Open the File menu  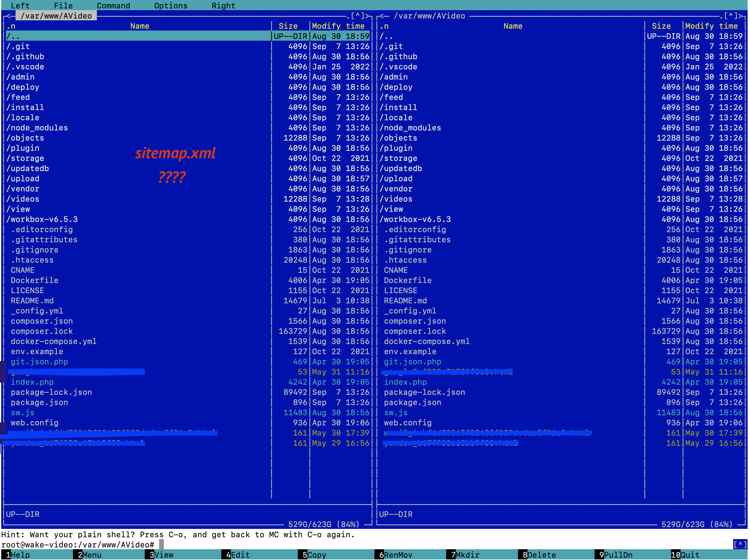[63, 5]
